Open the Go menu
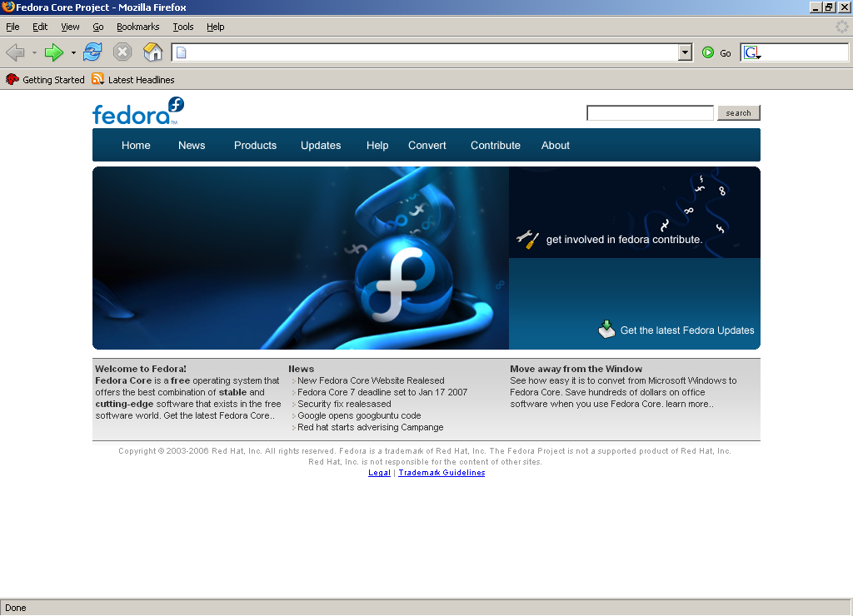853x616 pixels. click(x=98, y=27)
